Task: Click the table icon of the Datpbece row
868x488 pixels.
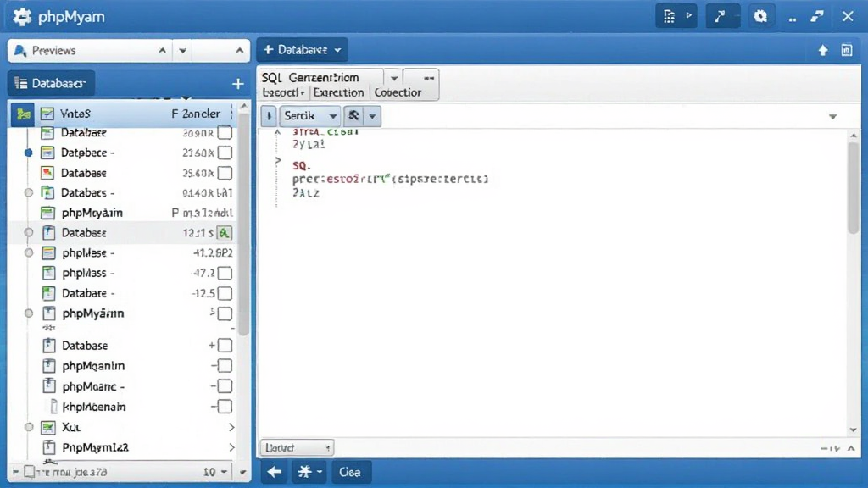Action: pyautogui.click(x=47, y=152)
